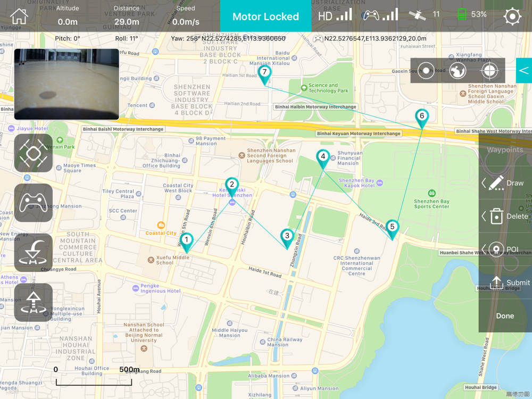This screenshot has height=399, width=532.
Task: Center map with crosshair target icon
Action: (489, 71)
